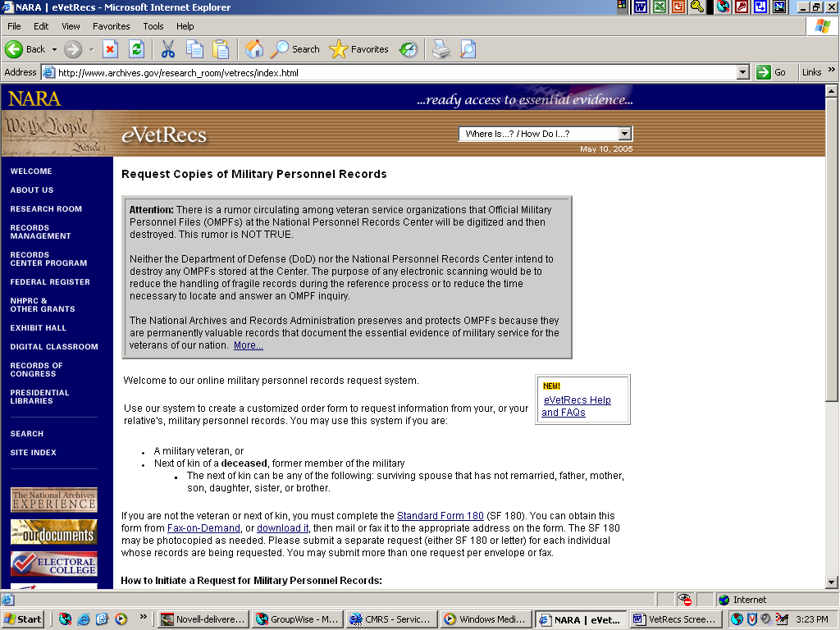Open EXHIBIT HALL sidebar link

38,328
